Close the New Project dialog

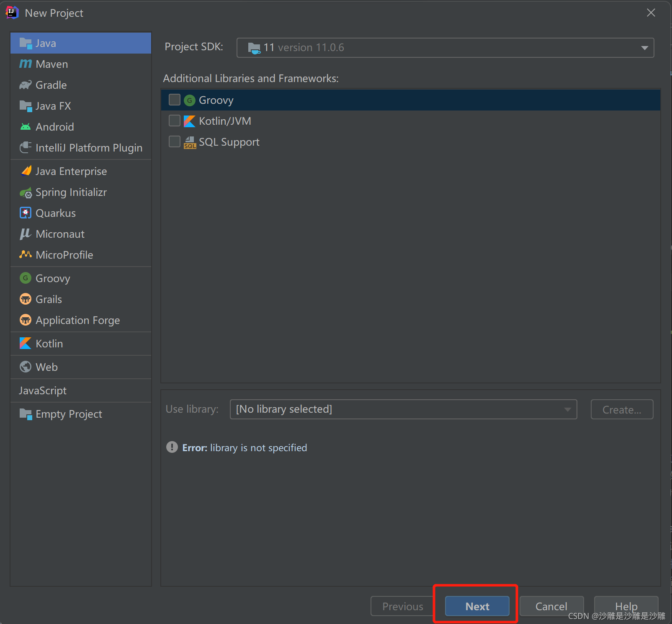click(x=651, y=13)
